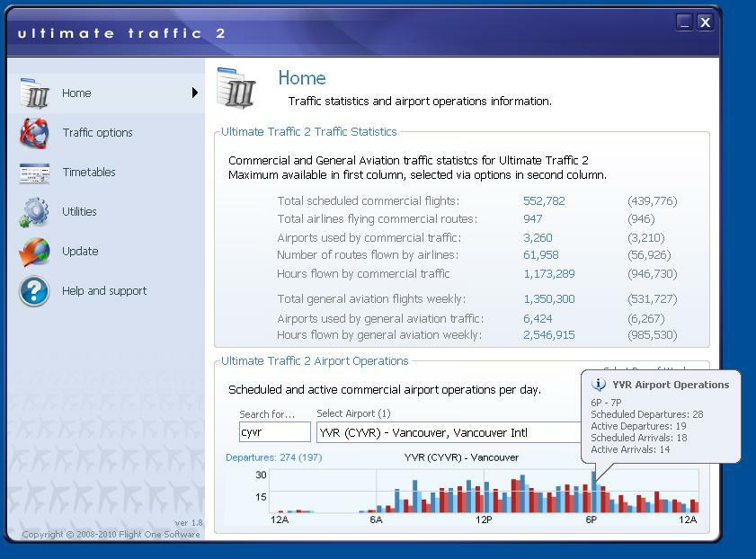
Task: Select the Timetables menu label
Action: tap(88, 173)
